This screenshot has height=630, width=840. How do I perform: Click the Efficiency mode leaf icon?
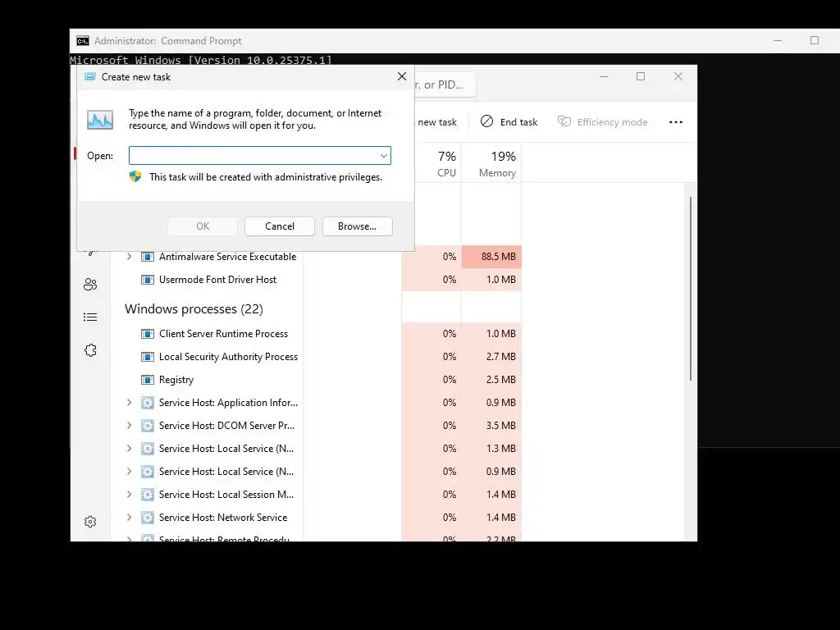[564, 121]
